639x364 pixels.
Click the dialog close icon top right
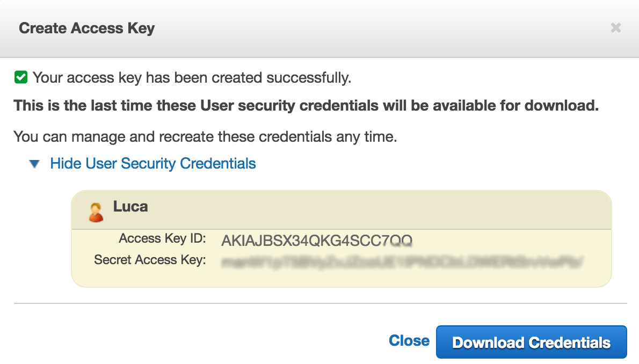click(616, 27)
